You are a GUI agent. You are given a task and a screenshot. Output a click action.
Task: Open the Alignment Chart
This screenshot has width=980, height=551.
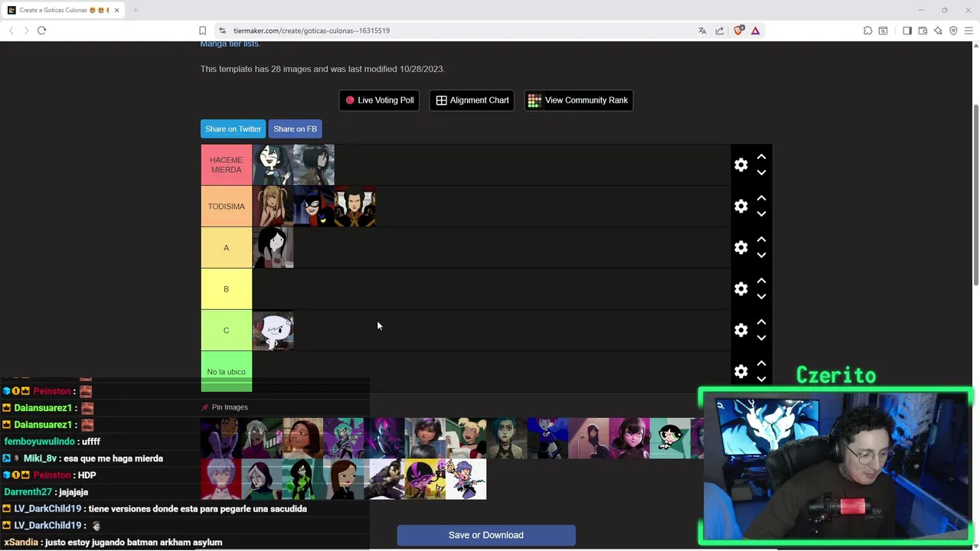pos(472,100)
